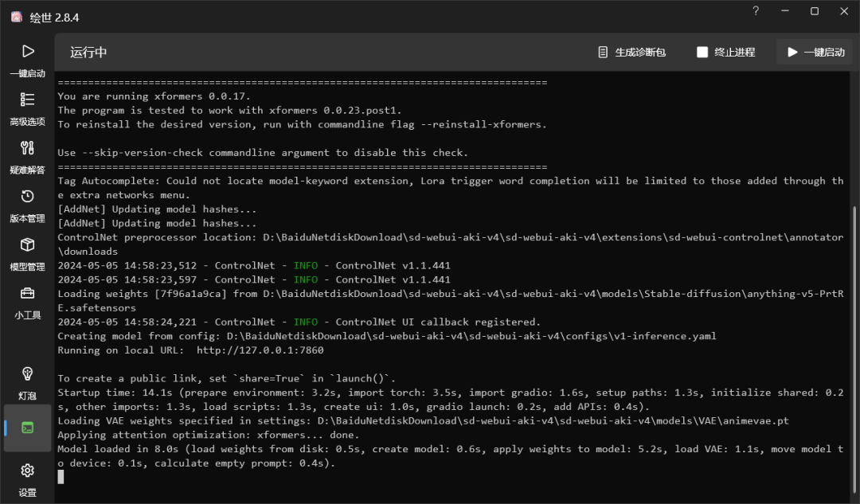Click the console vertical scrollbar
Viewport: 860px width, 504px height.
(x=855, y=318)
